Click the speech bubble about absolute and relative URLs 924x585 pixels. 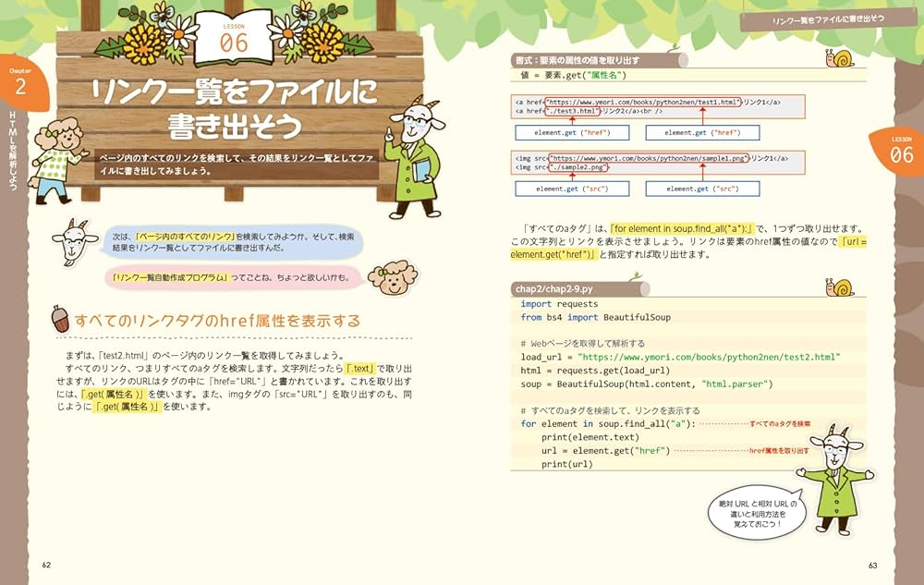point(756,513)
